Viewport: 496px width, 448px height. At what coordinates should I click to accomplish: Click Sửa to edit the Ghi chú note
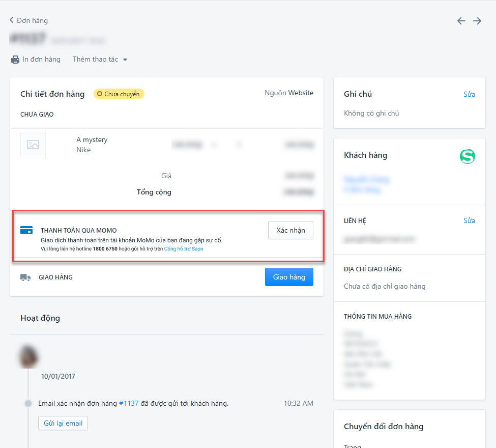coord(469,94)
